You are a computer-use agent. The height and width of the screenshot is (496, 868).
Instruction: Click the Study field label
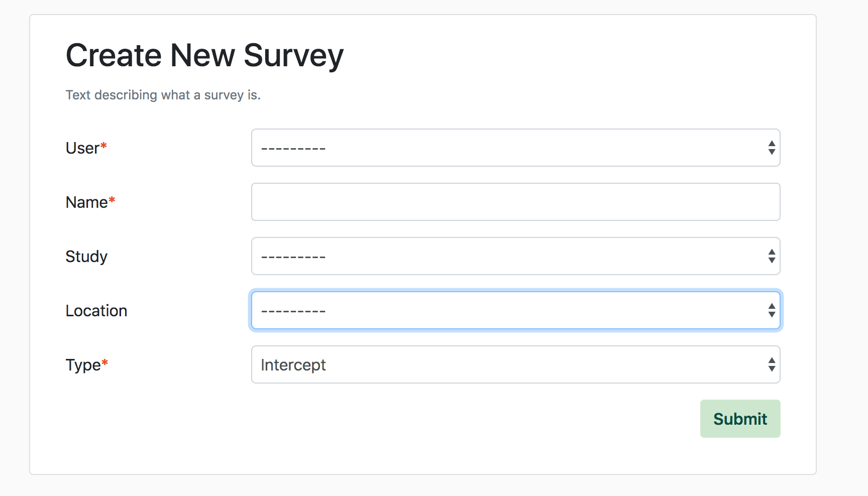click(x=86, y=256)
